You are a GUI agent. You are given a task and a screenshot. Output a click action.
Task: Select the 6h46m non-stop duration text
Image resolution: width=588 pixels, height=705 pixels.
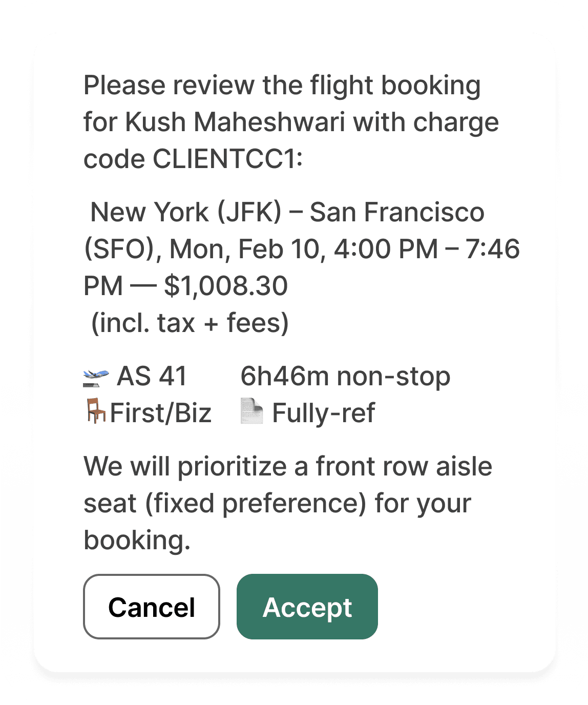point(345,377)
